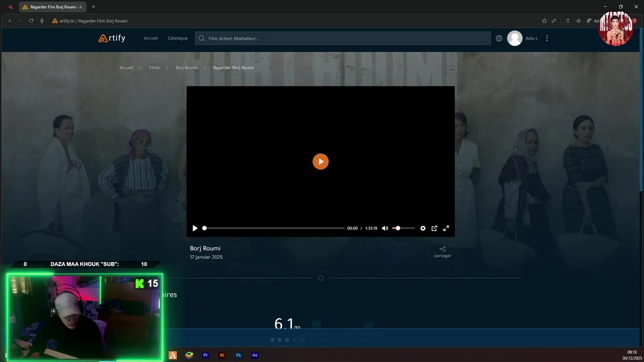
Task: Click the circle marker on the section divider
Action: click(320, 278)
